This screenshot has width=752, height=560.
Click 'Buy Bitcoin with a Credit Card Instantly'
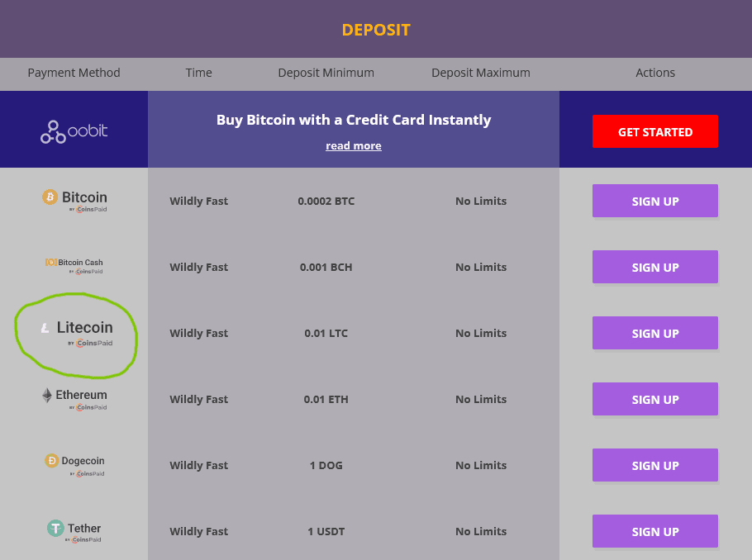point(354,120)
